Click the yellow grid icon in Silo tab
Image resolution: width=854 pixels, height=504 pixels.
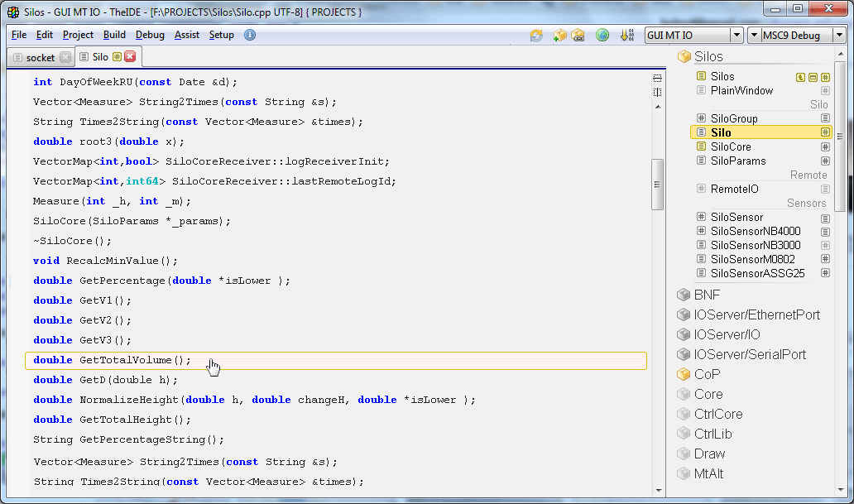pyautogui.click(x=117, y=57)
